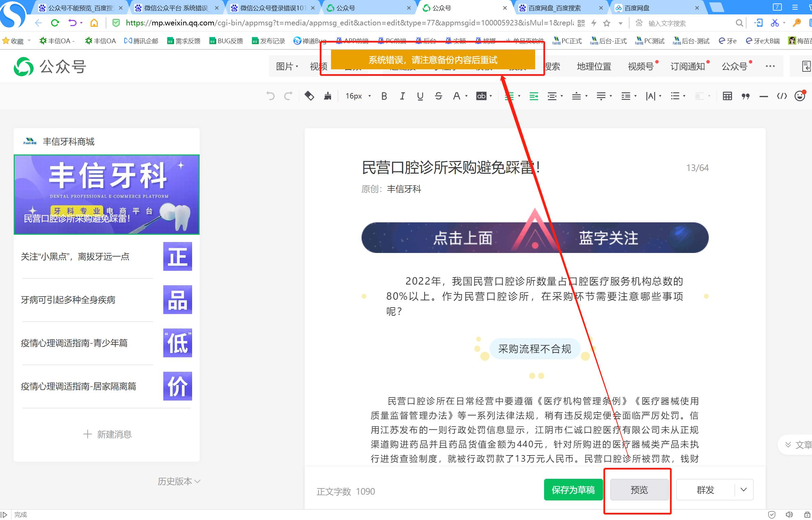Open the font color A picker

click(x=456, y=96)
